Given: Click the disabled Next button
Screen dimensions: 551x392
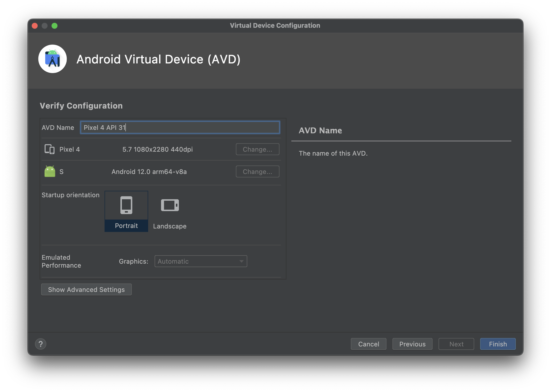Looking at the screenshot, I should (456, 344).
